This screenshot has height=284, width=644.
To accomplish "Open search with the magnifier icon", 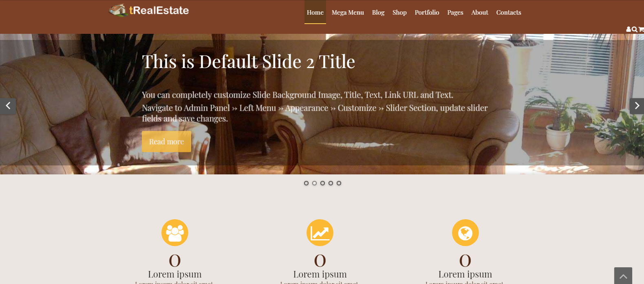I will click(x=634, y=29).
